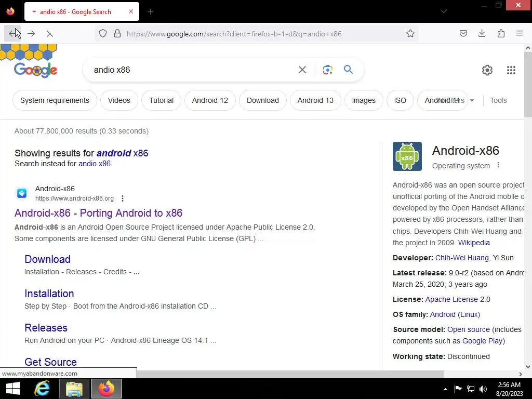Open the Releases sitelink
The width and height of the screenshot is (532, 399).
(46, 328)
